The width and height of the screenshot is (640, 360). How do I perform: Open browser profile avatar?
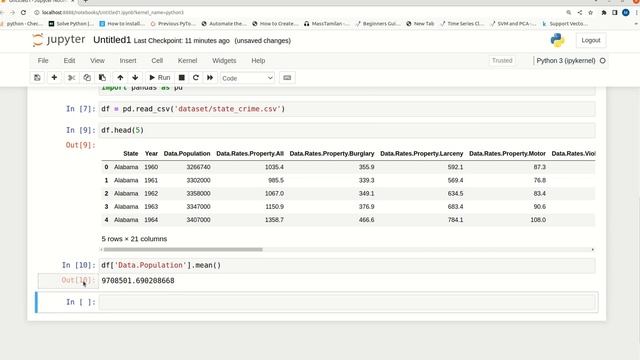626,13
